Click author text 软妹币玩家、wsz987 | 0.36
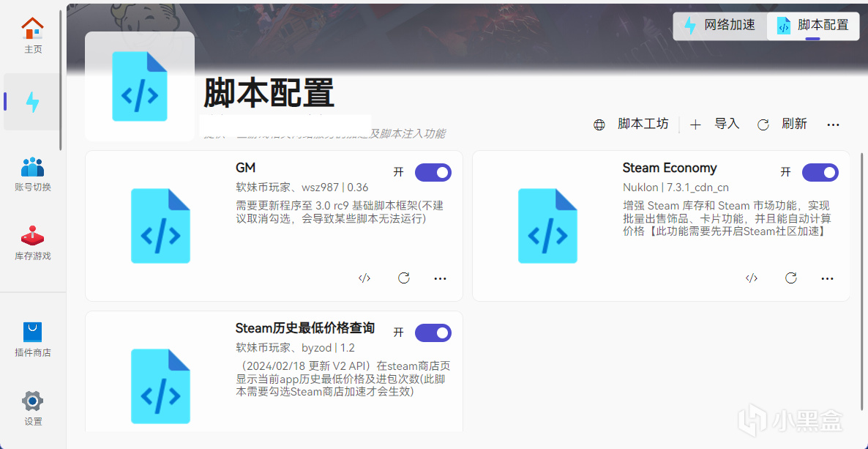This screenshot has width=868, height=449. pyautogui.click(x=302, y=188)
